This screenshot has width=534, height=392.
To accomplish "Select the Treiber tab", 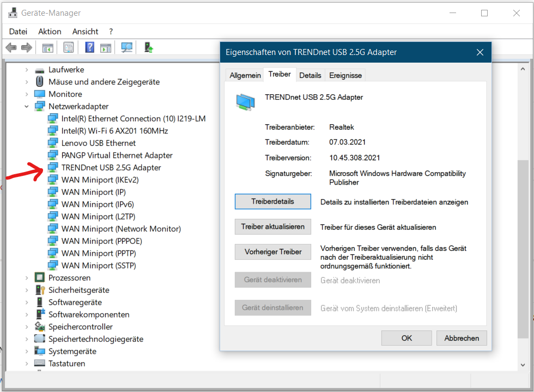I will click(x=280, y=74).
